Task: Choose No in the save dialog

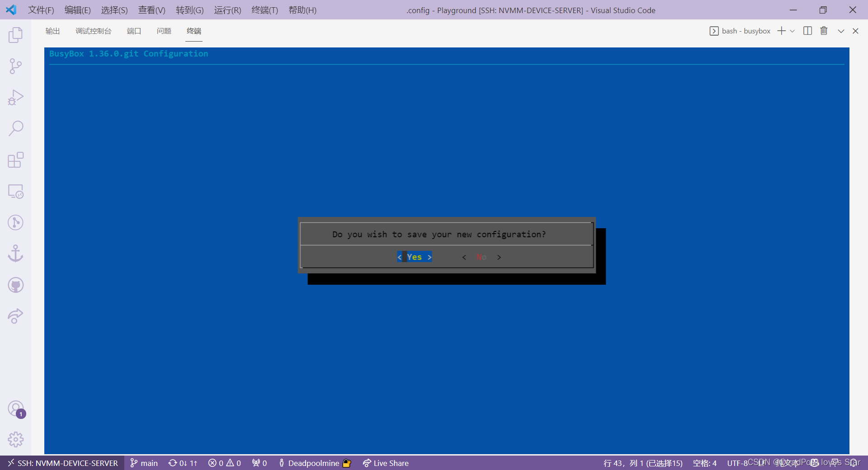Action: pyautogui.click(x=481, y=257)
